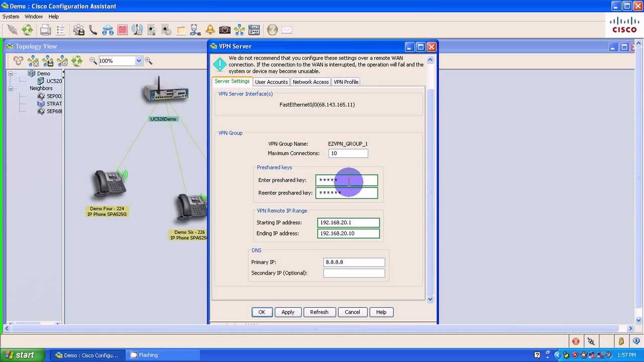This screenshot has width=644, height=362.
Task: Open the gear-with-lock Security settings icon
Action: coord(78,30)
